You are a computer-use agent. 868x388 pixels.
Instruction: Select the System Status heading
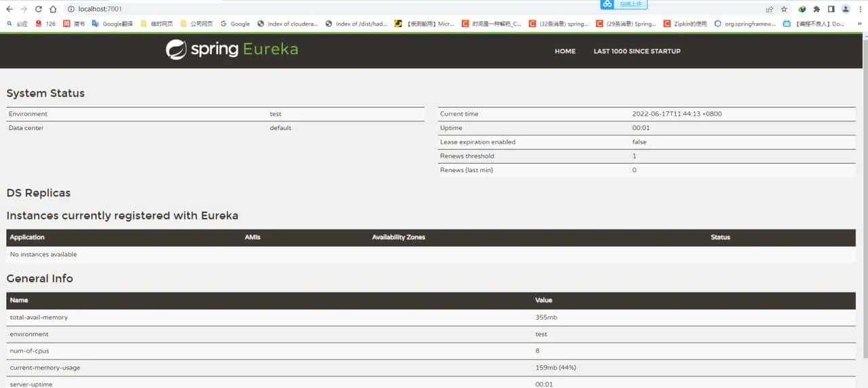click(45, 94)
